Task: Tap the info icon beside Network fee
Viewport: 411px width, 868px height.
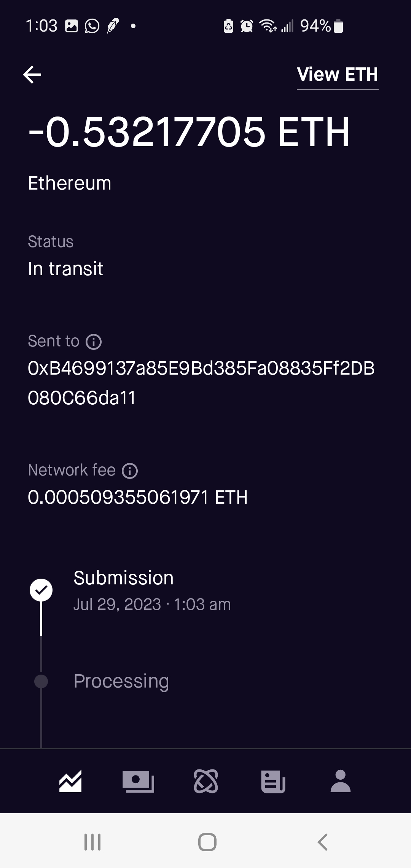Action: [130, 471]
